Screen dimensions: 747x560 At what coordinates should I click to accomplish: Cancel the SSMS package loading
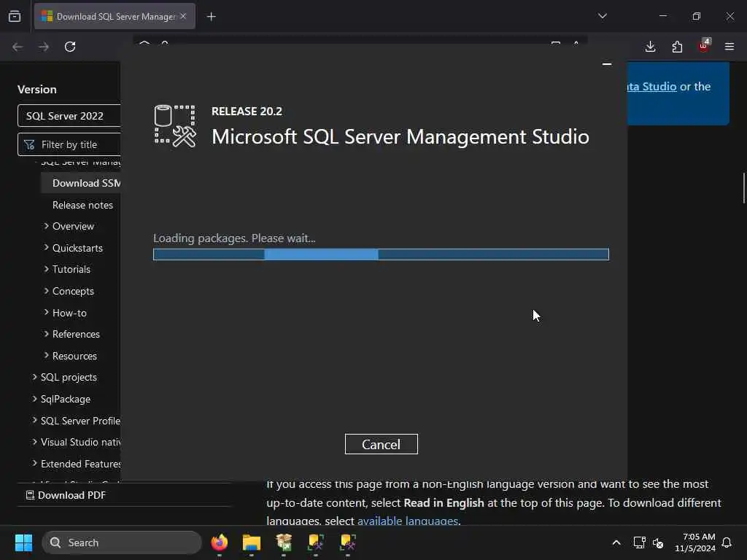coord(381,444)
